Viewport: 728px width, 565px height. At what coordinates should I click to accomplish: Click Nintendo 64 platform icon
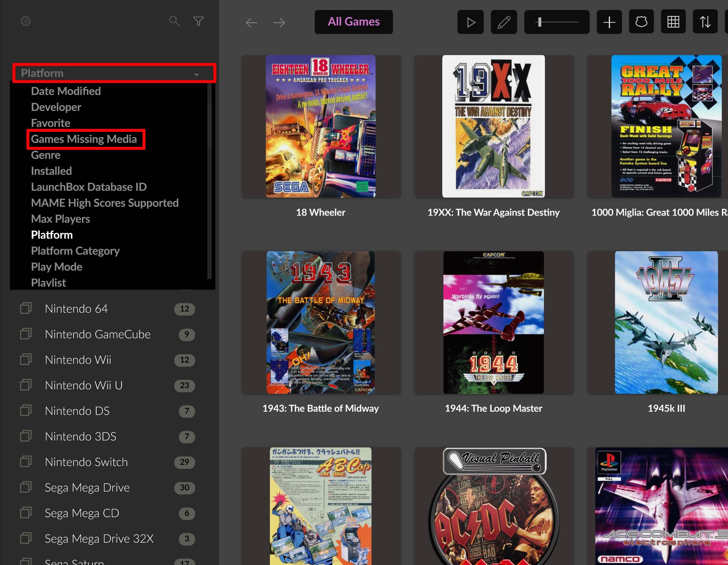coord(26,308)
